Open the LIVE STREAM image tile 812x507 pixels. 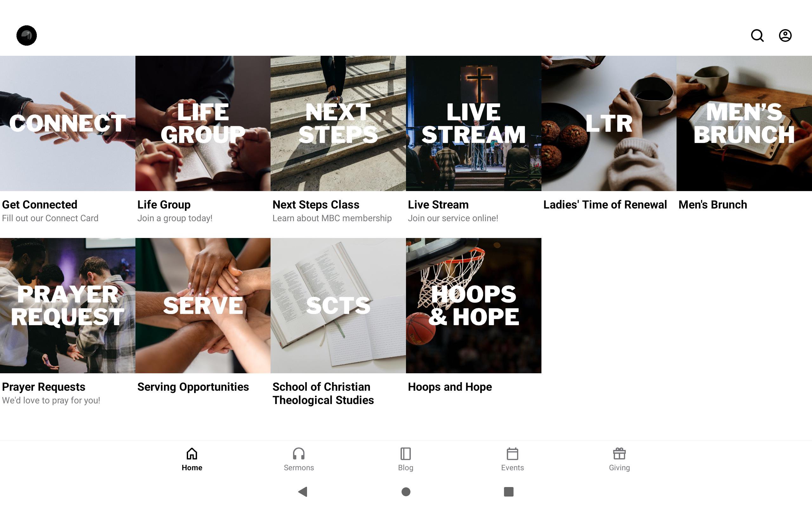pyautogui.click(x=474, y=123)
